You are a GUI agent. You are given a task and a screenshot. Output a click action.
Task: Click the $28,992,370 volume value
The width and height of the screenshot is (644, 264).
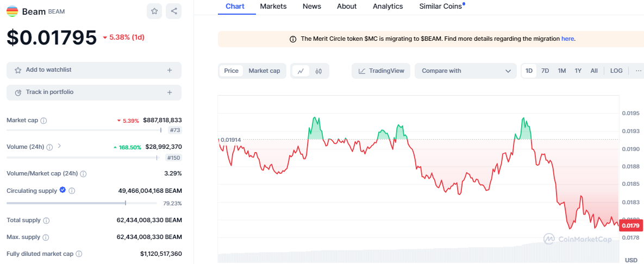[164, 147]
